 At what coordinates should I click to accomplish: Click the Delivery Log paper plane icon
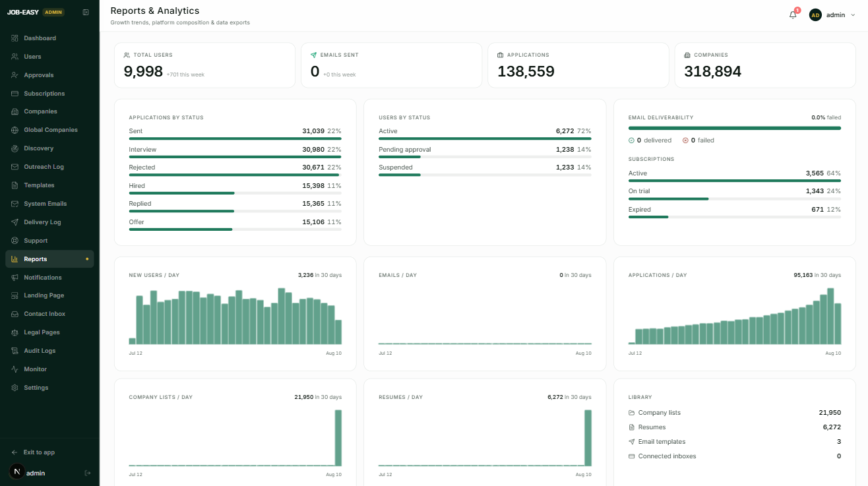[15, 222]
